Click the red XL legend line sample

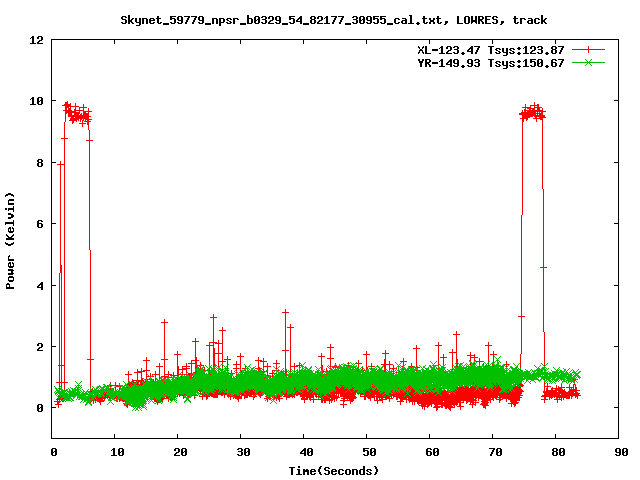click(588, 50)
